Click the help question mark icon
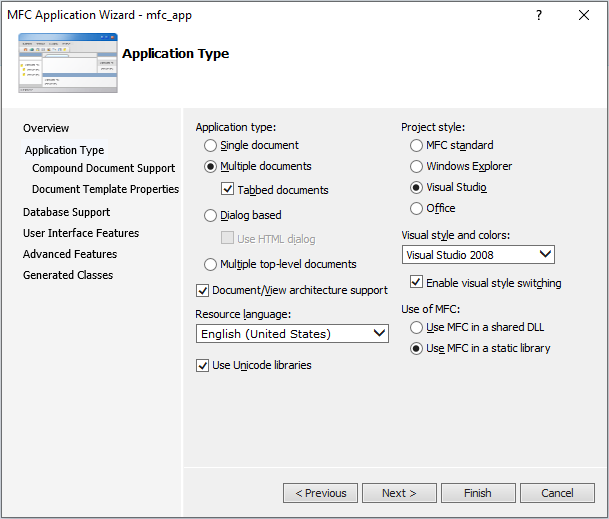 point(539,15)
